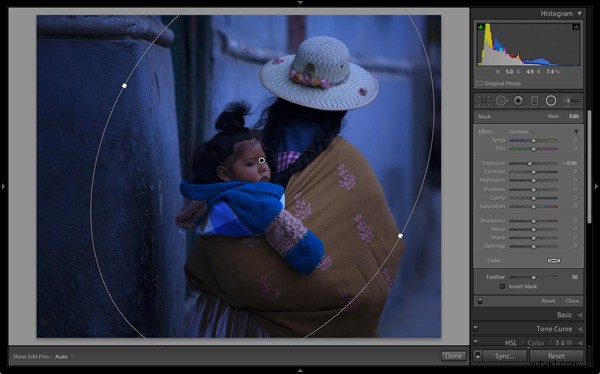600x374 pixels.
Task: Click the Noise slider handle
Action: 533,229
